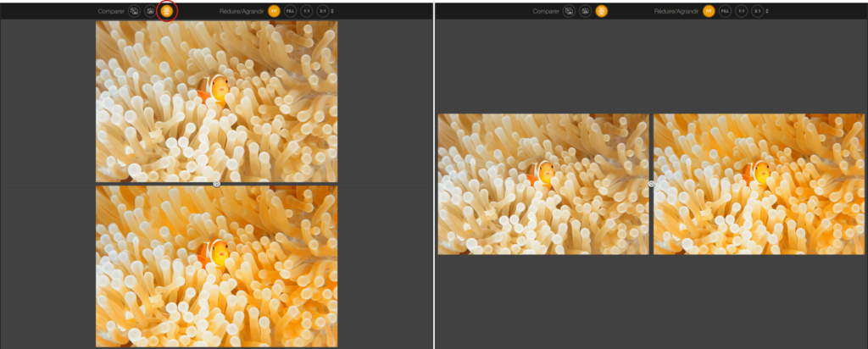Click the top clownfish preview image

click(x=216, y=101)
